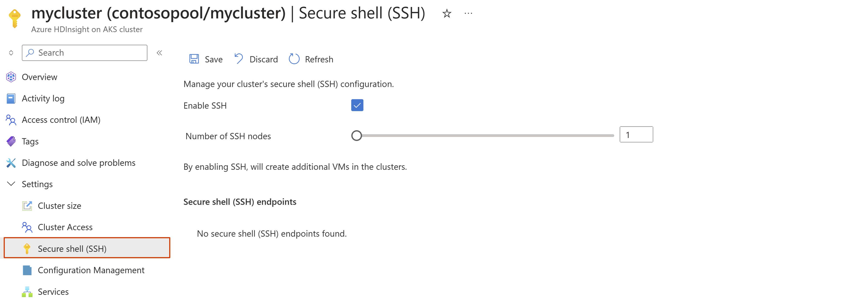Click the Cluster size icon
The image size is (868, 305).
pos(27,206)
